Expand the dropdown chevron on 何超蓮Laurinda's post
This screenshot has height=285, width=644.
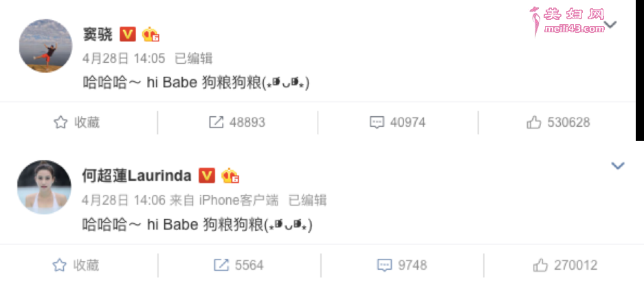pyautogui.click(x=618, y=166)
